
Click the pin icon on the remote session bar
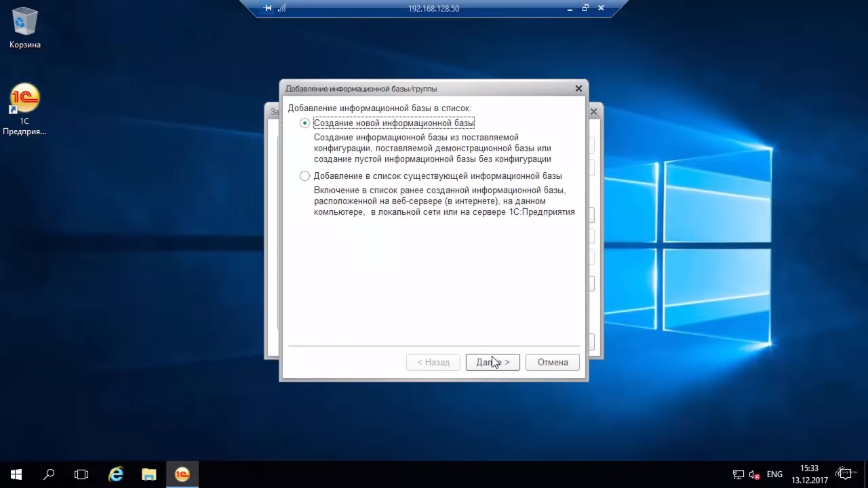point(268,8)
